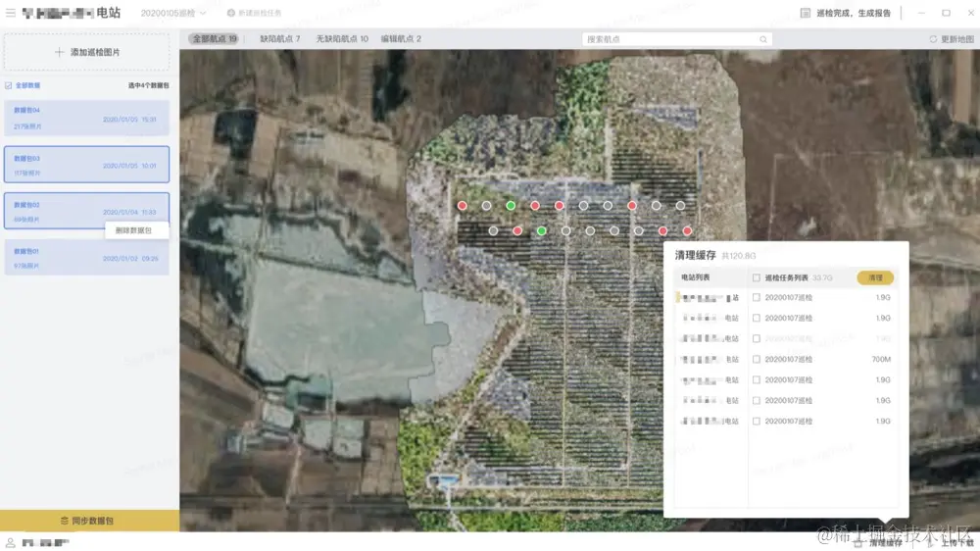Click the 更新地图 refresh icon
The width and height of the screenshot is (980, 551).
pos(933,39)
